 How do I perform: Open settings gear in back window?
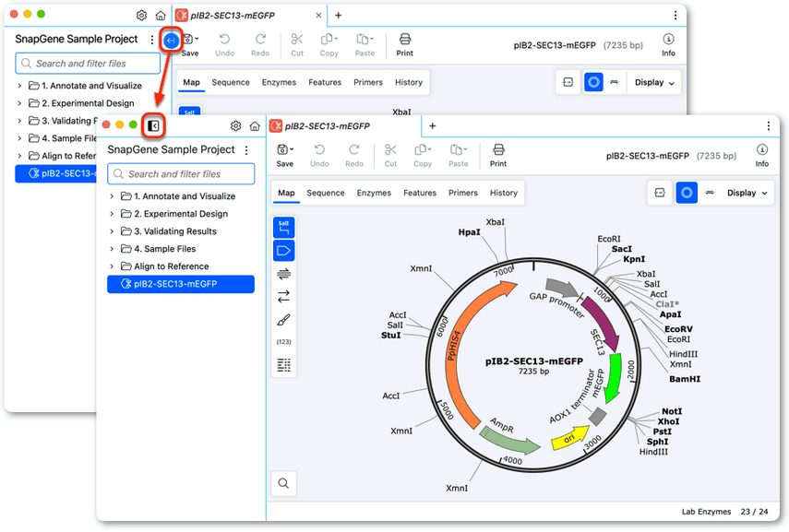pyautogui.click(x=141, y=15)
